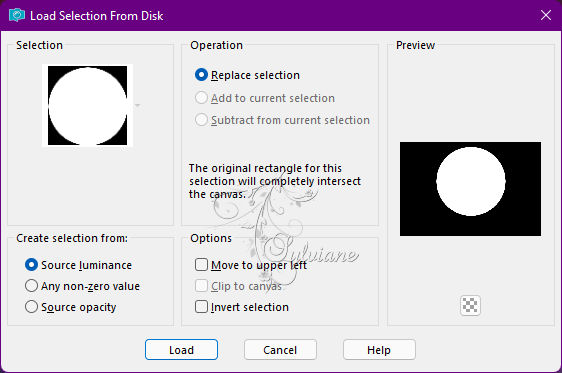Image resolution: width=562 pixels, height=373 pixels.
Task: Open the selection thumbnail dropdown arrow
Action: click(137, 105)
